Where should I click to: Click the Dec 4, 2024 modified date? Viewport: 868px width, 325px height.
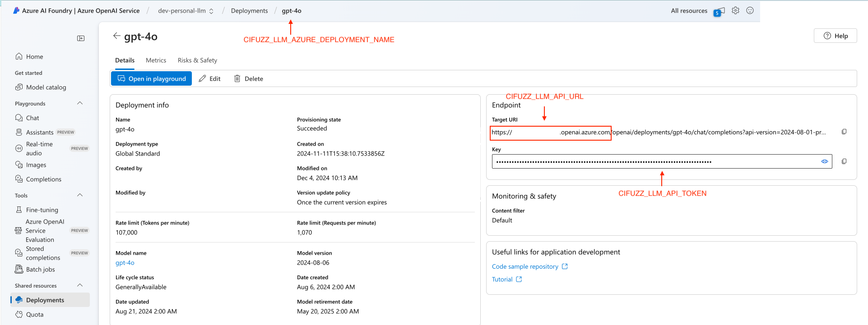[x=327, y=178]
